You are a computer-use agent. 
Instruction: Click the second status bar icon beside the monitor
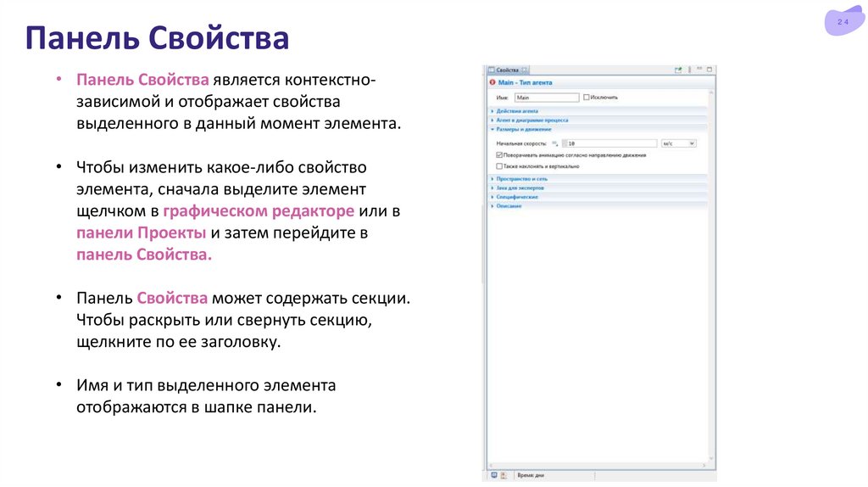tap(504, 475)
